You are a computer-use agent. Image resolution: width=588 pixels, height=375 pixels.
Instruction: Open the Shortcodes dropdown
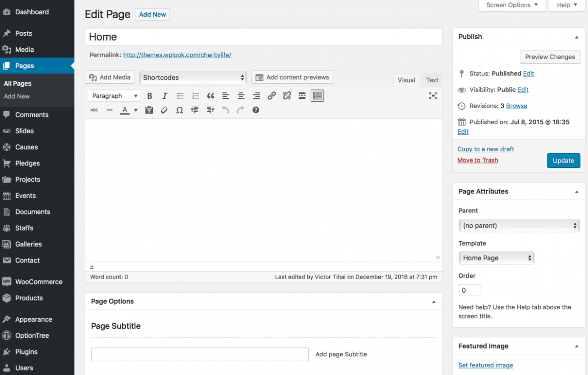tap(193, 77)
